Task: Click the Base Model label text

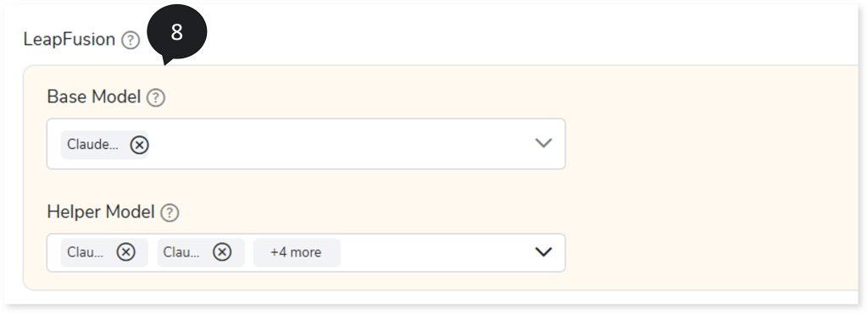Action: tap(94, 96)
